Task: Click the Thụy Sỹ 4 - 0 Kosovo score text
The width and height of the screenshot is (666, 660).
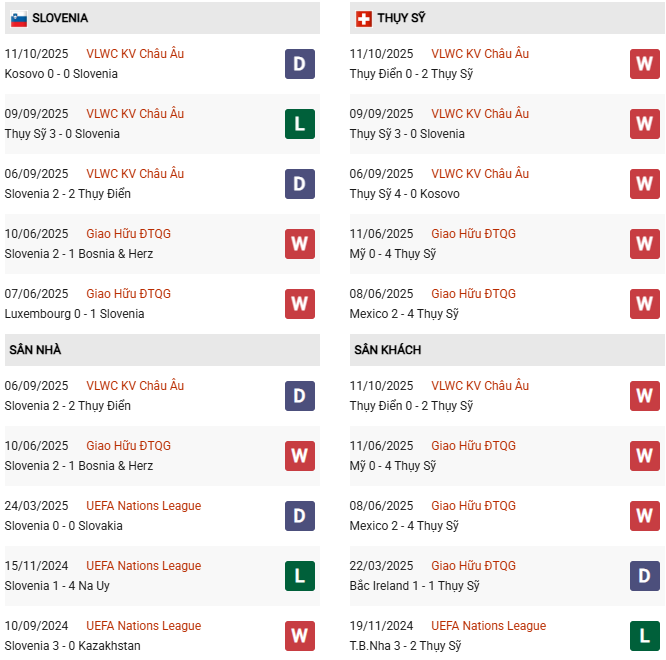Action: pyautogui.click(x=404, y=194)
